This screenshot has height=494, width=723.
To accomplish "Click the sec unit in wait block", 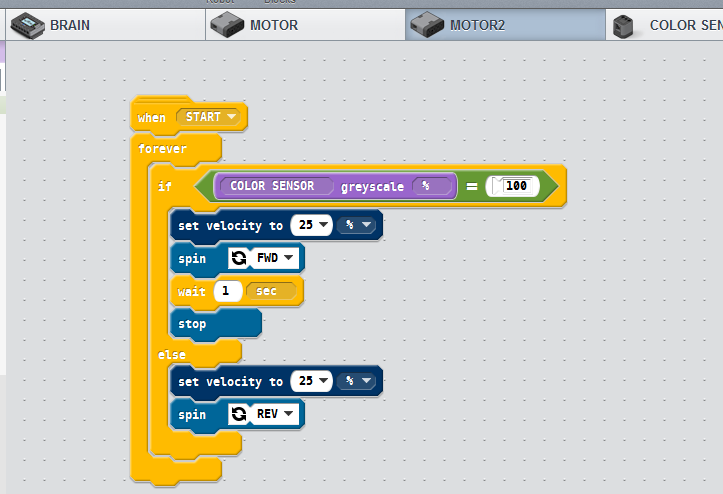I will (271, 291).
